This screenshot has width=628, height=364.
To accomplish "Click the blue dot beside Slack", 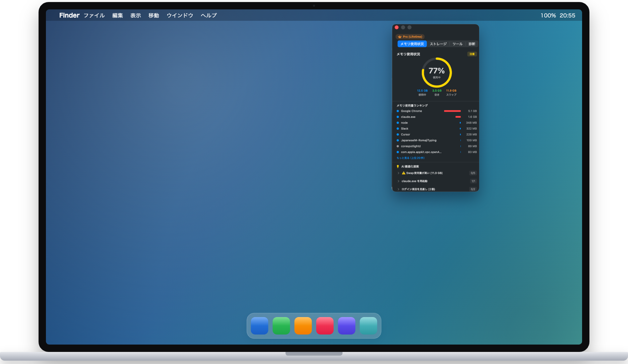I will click(398, 129).
